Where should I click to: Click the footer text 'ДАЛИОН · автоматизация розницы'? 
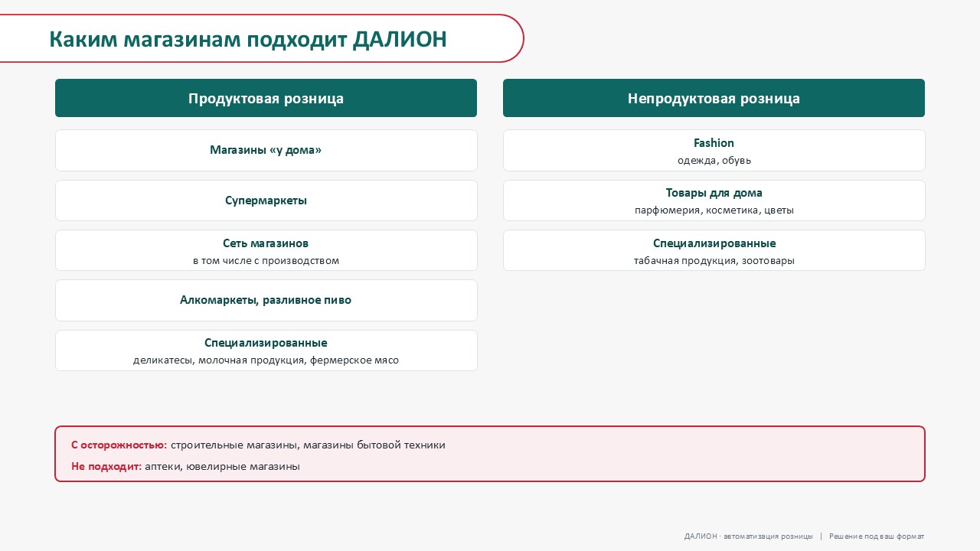click(749, 536)
